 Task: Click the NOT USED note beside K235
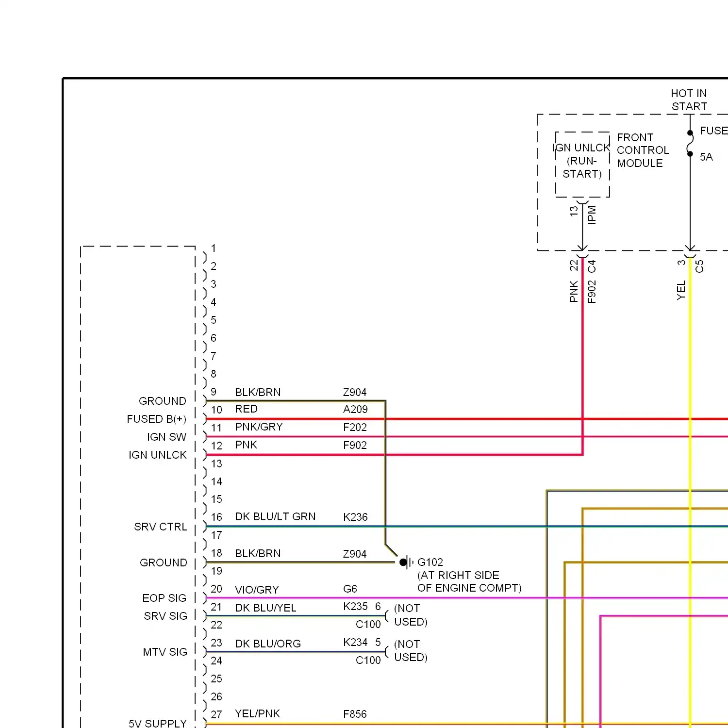tap(411, 615)
